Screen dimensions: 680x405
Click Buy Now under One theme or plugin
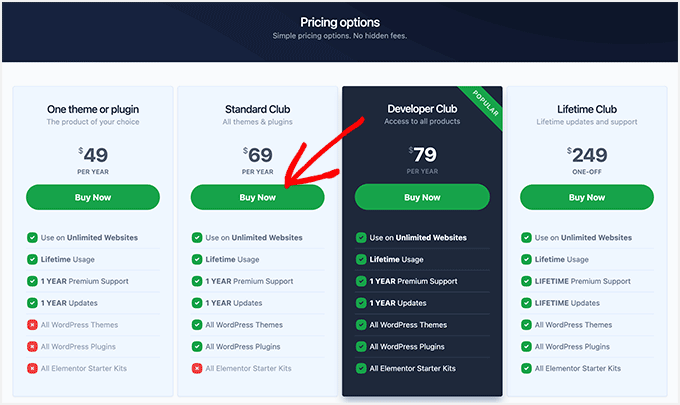(x=93, y=197)
